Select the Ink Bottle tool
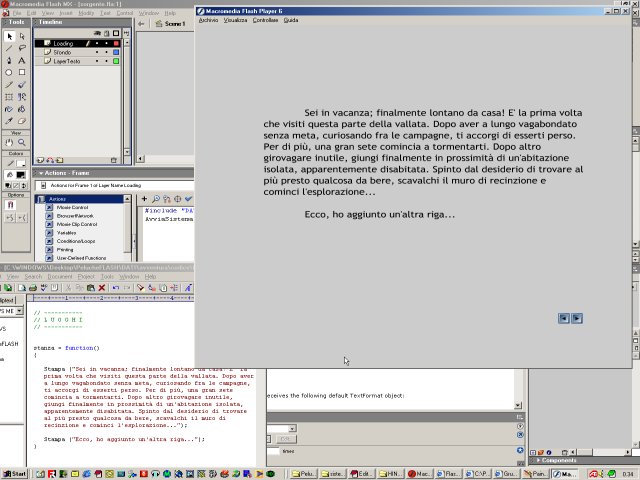Screen dimensions: 640x480 pyautogui.click(x=9, y=109)
